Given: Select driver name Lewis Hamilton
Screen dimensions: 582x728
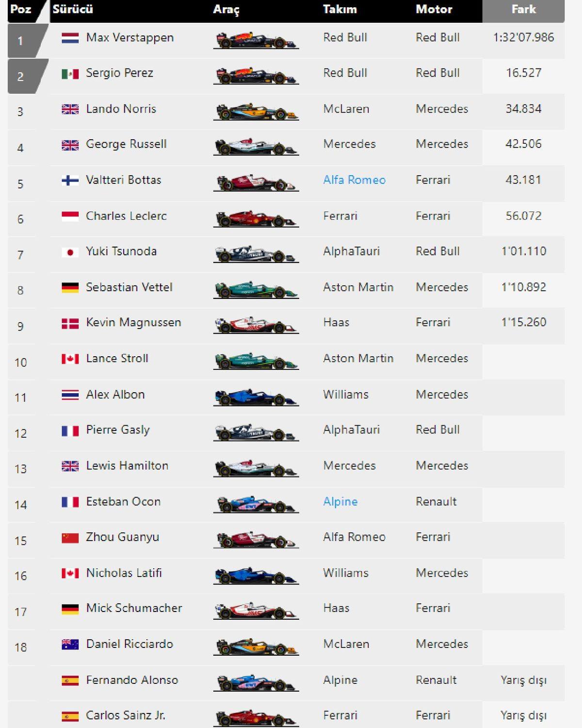Looking at the screenshot, I should pyautogui.click(x=127, y=466).
